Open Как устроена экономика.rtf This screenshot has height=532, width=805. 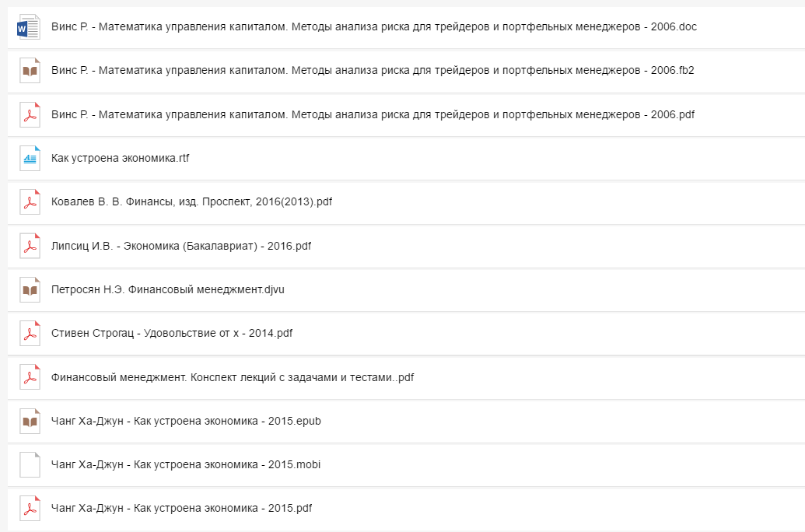pyautogui.click(x=121, y=159)
